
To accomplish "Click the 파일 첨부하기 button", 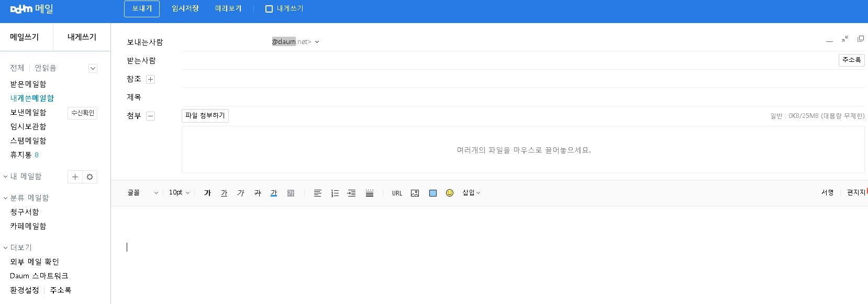I will [205, 116].
